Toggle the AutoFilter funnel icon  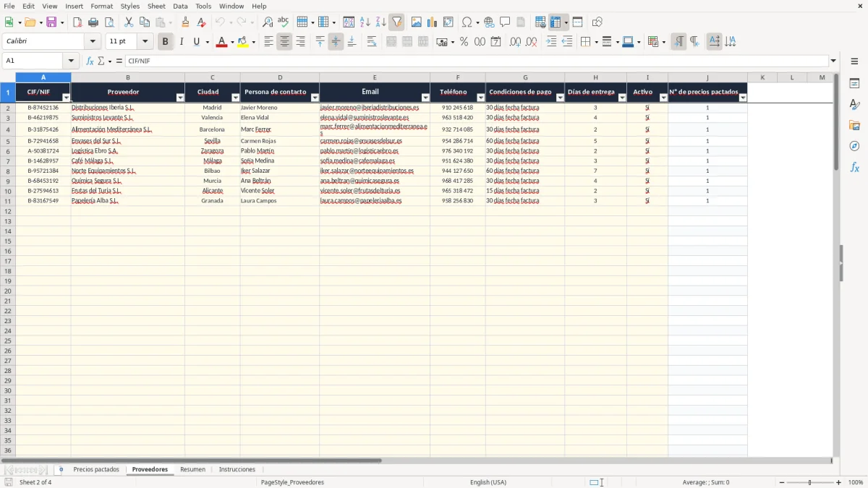point(397,22)
